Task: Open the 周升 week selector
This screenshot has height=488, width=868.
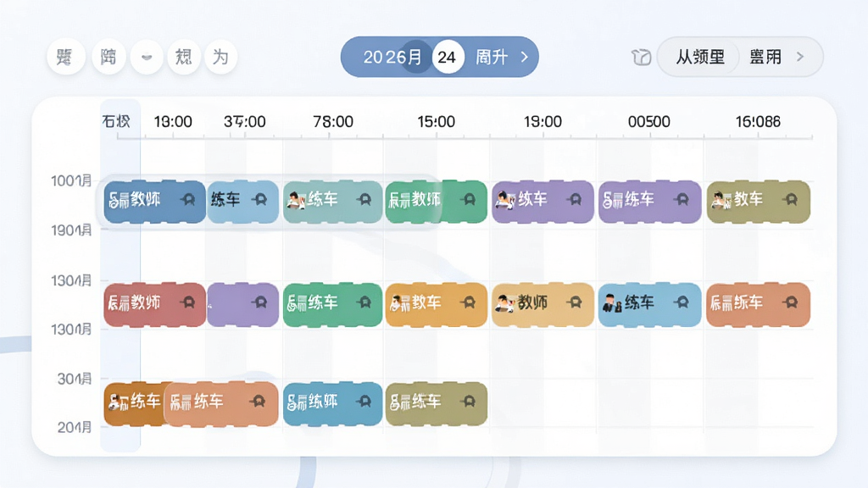Action: pos(492,57)
